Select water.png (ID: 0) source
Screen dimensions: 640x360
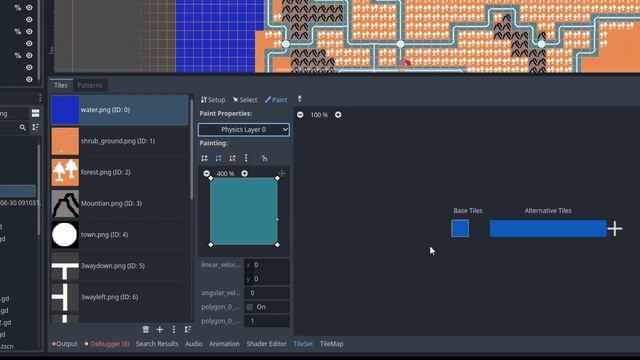click(120, 110)
